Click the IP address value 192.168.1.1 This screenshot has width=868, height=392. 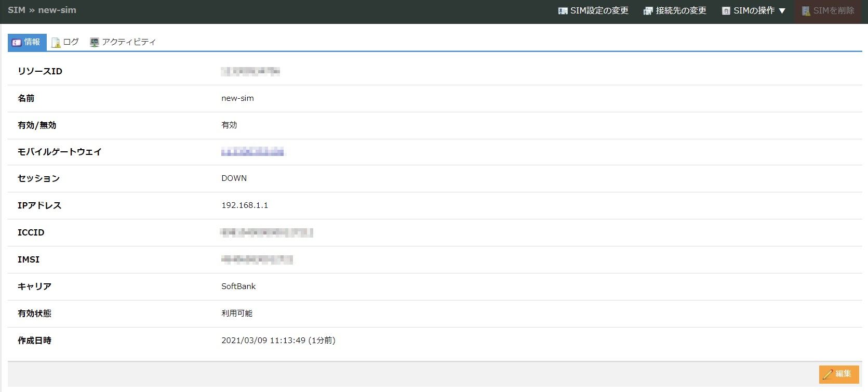(x=245, y=205)
